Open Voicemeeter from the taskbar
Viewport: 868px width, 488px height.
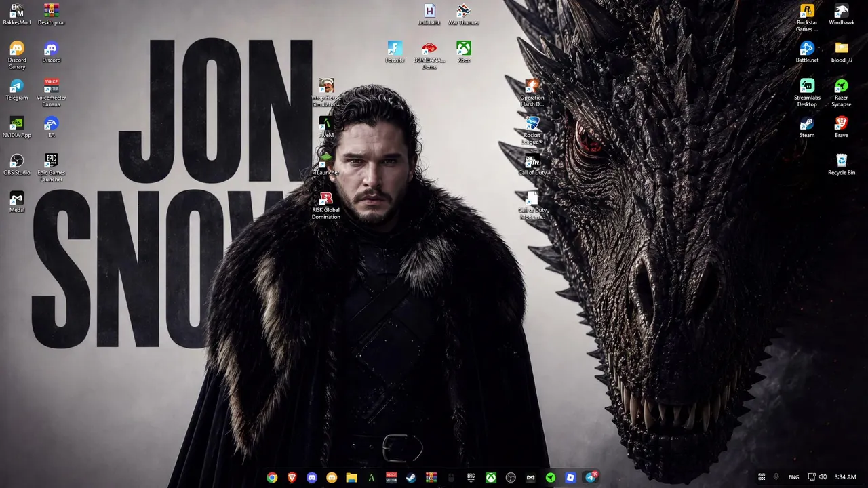coord(391,478)
